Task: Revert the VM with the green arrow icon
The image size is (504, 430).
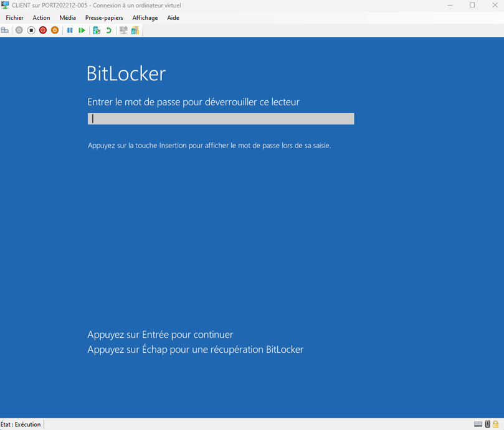Action: [108, 30]
